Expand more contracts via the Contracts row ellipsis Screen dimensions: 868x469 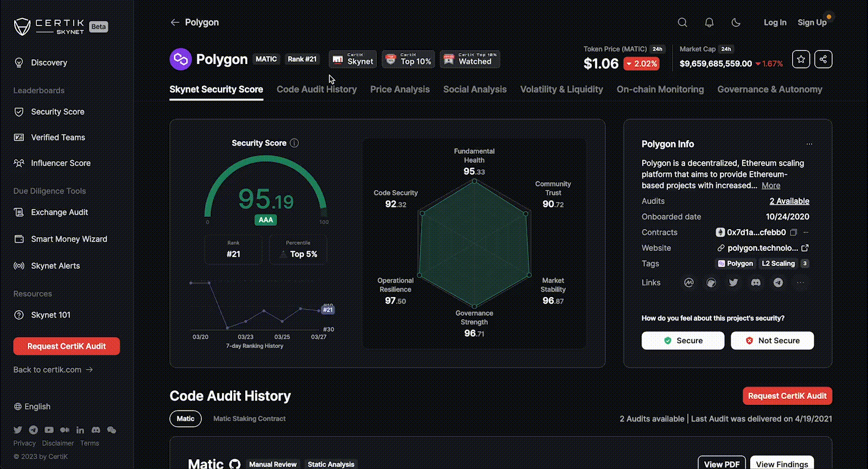(x=806, y=232)
